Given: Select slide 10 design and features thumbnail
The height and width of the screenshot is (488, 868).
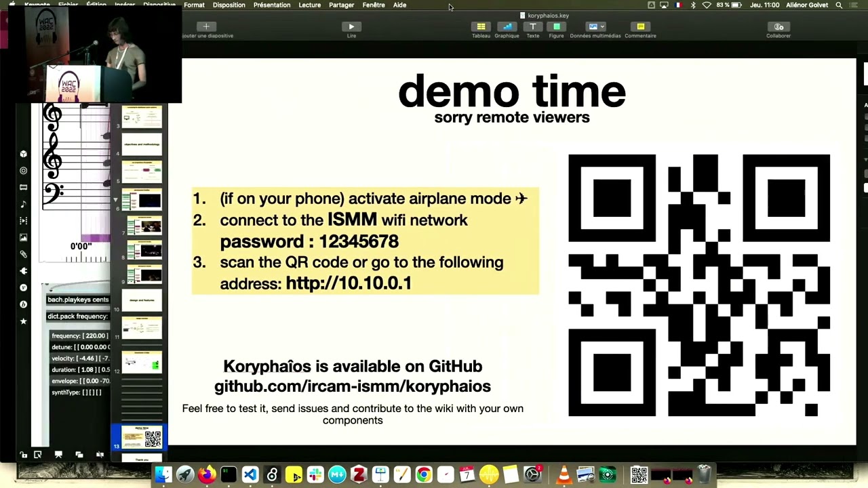Looking at the screenshot, I should pos(142,300).
